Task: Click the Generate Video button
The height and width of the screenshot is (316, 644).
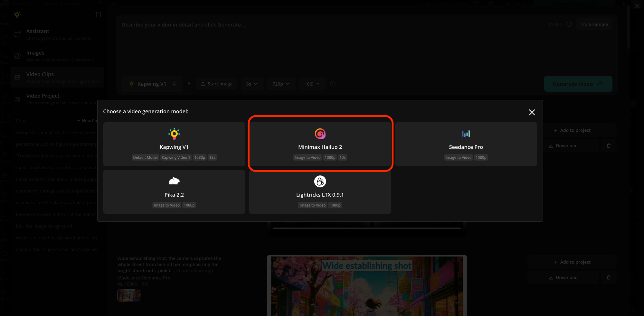Action: (578, 84)
